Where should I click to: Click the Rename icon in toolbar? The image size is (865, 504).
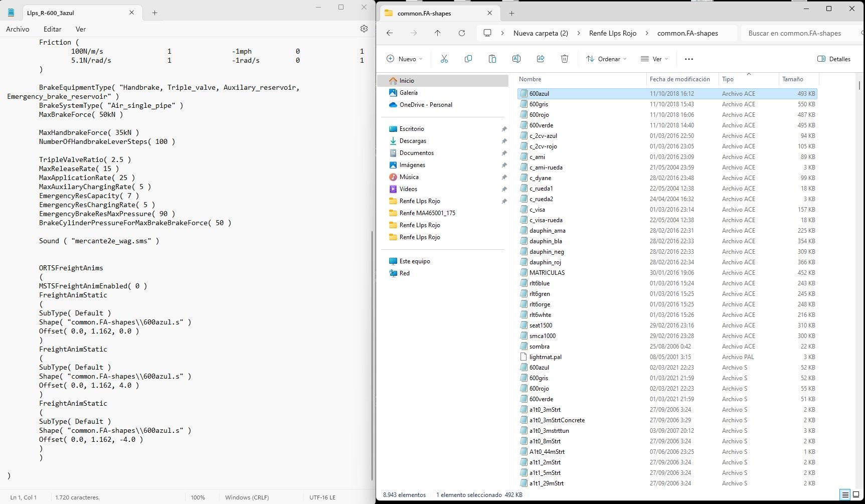516,59
